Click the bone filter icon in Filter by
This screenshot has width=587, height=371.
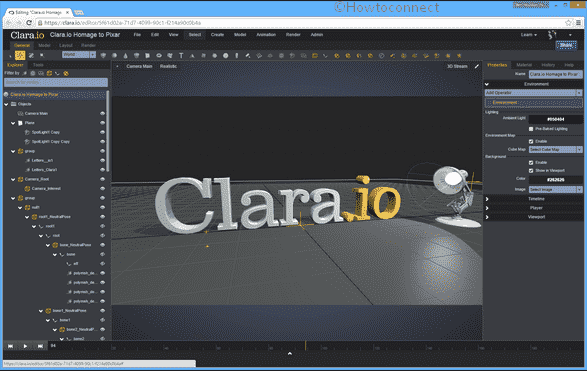click(x=57, y=73)
